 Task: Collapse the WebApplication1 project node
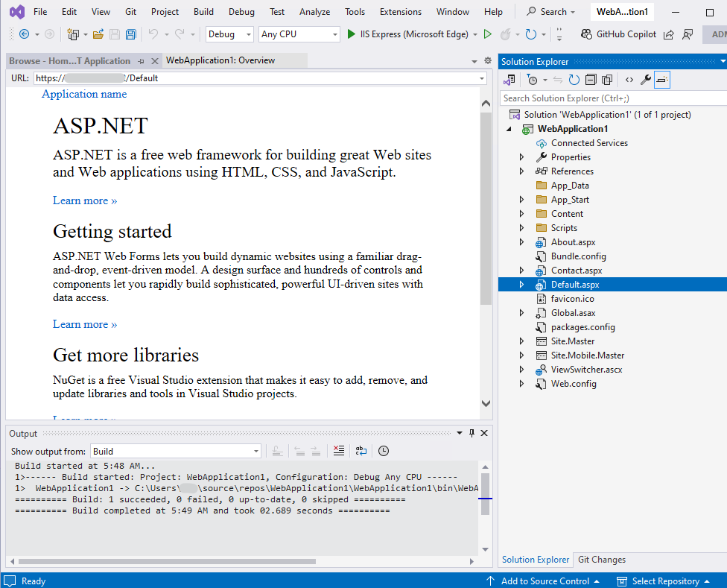pyautogui.click(x=509, y=129)
